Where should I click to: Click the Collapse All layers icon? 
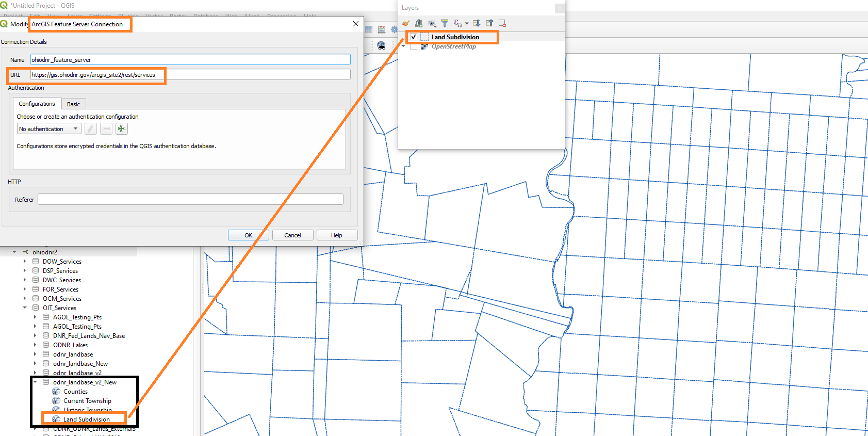490,23
